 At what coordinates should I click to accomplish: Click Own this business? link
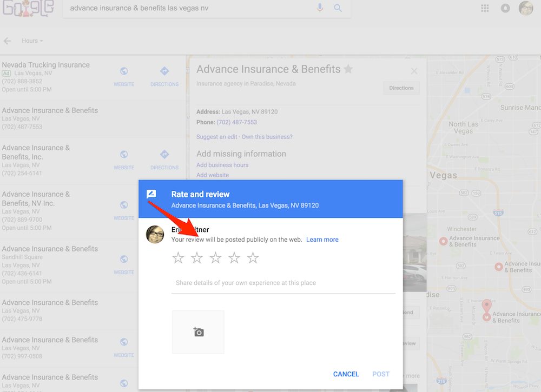pos(267,137)
